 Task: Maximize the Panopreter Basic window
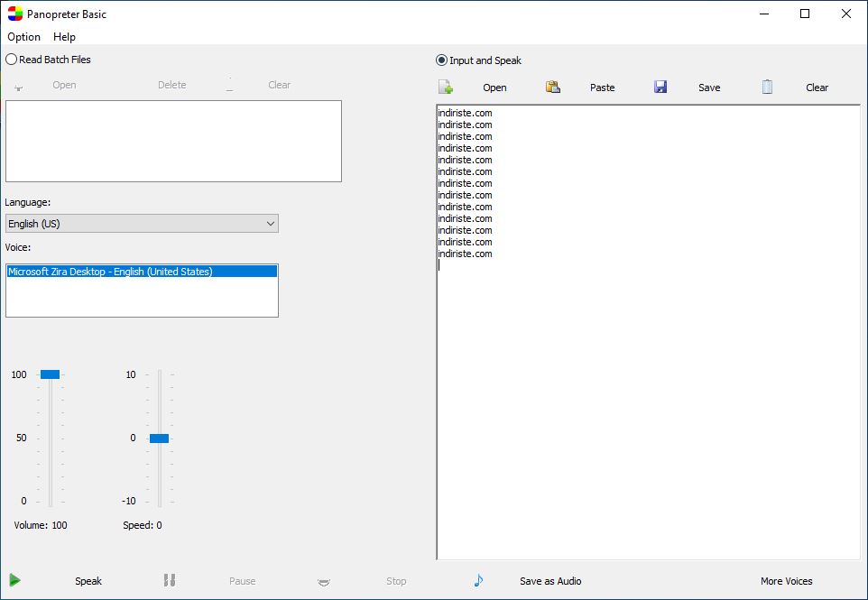click(x=805, y=14)
